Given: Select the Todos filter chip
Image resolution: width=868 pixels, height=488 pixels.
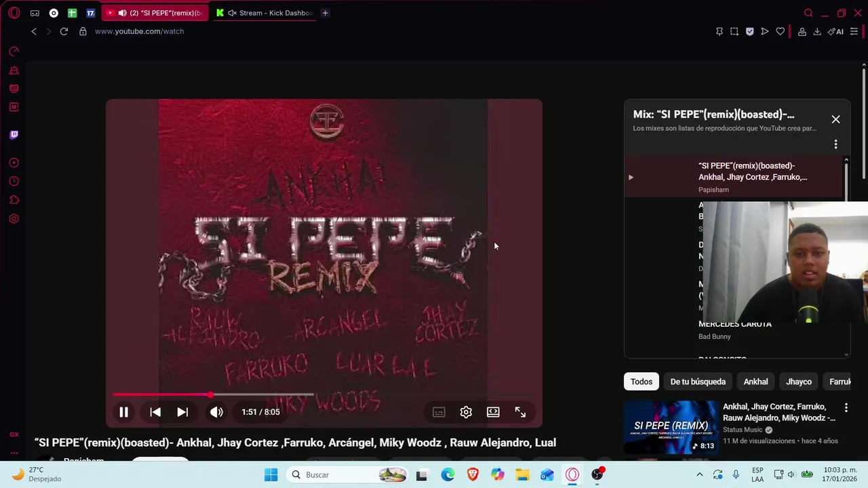Looking at the screenshot, I should (642, 382).
